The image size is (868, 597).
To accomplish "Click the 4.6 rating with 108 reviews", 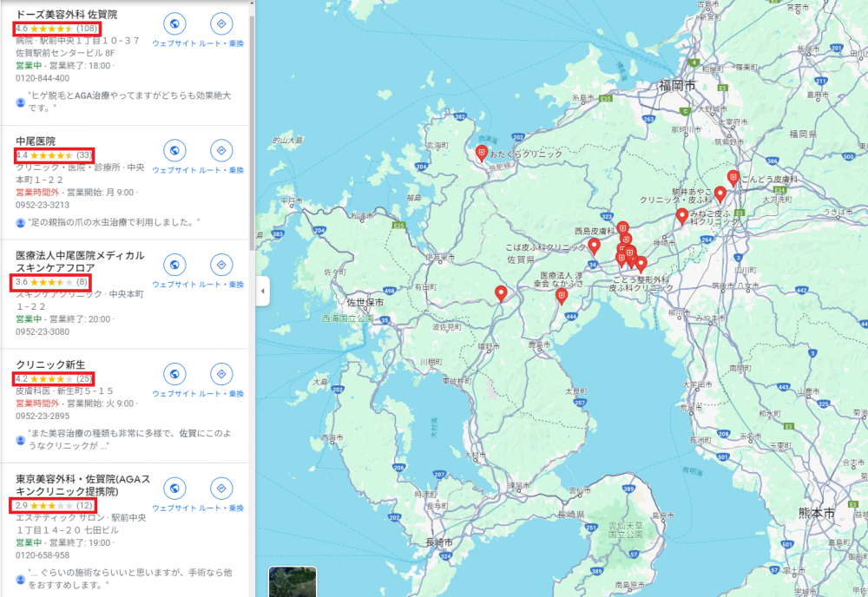I will (x=56, y=29).
